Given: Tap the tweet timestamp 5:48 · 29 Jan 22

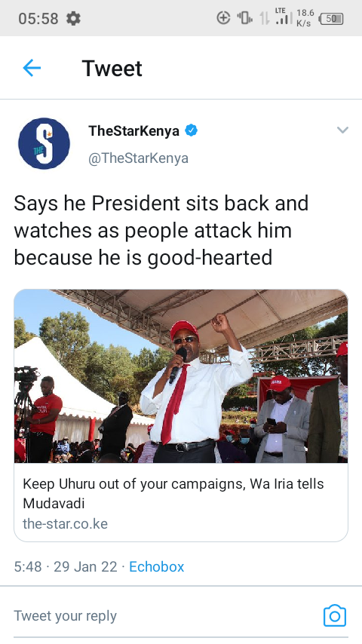Looking at the screenshot, I should coord(66,567).
